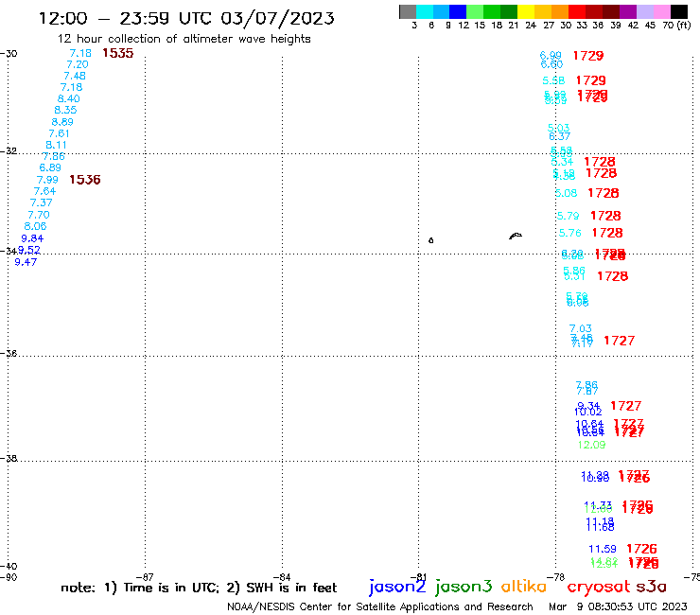Click the purple swatch in the color scale
The width and height of the screenshot is (700, 615).
click(628, 11)
